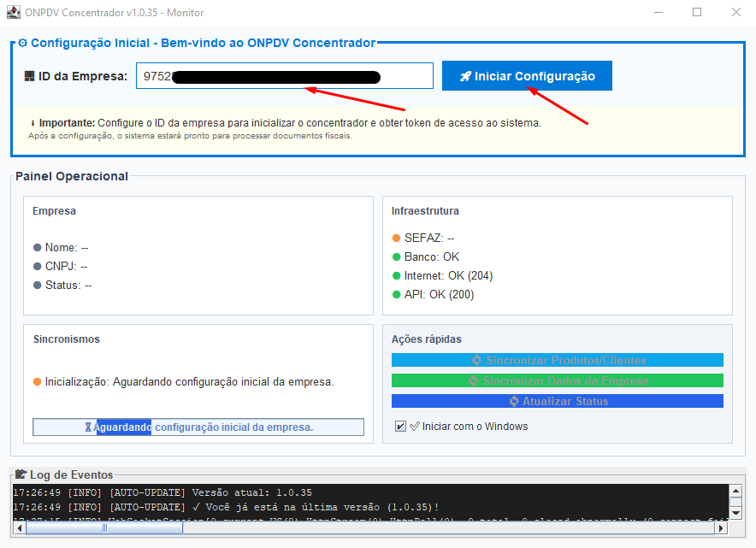Click the gray dot beside Status field
Image resolution: width=756 pixels, height=548 pixels.
pos(37,286)
